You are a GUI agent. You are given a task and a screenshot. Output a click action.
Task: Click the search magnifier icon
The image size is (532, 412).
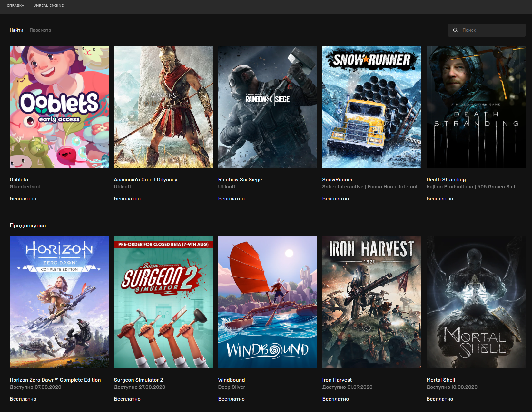[x=455, y=30]
